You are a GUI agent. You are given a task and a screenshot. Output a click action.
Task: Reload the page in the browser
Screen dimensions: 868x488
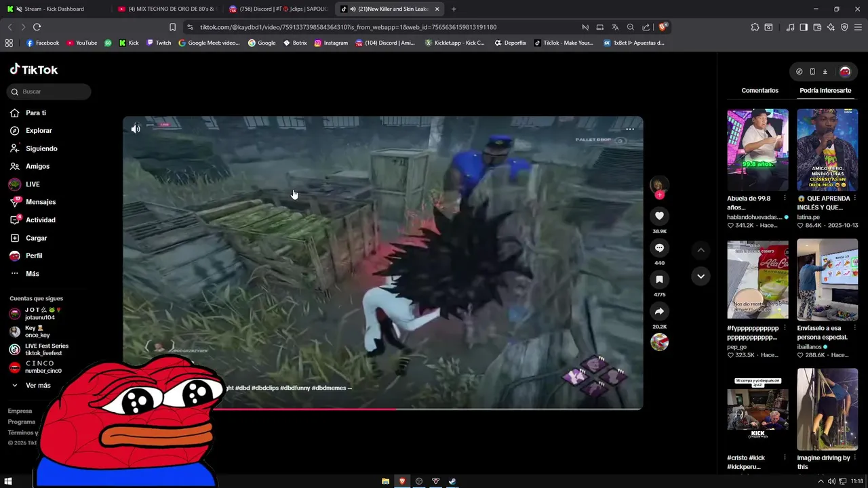(x=37, y=27)
